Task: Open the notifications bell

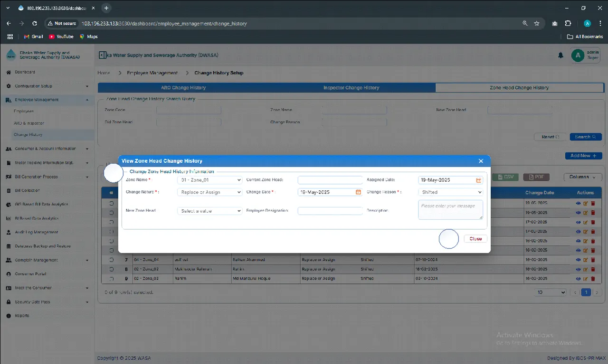Action: (x=560, y=56)
